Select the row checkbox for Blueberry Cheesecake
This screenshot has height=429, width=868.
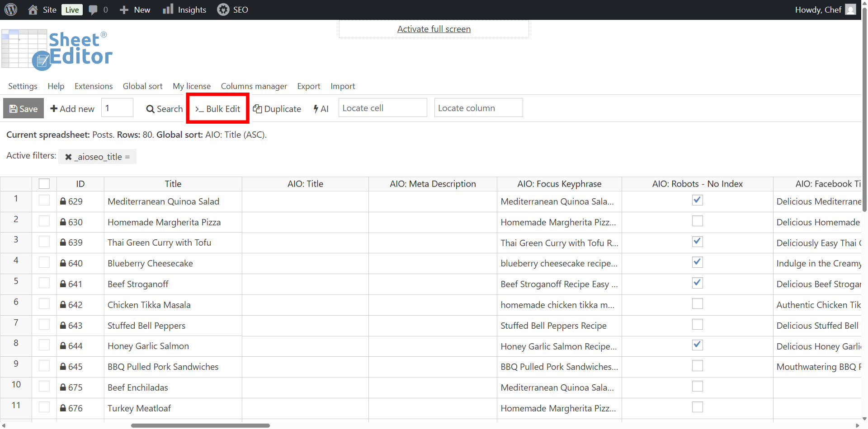(44, 262)
